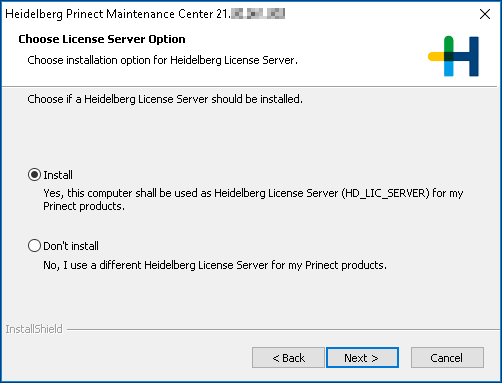Image resolution: width=502 pixels, height=383 pixels.
Task: Click the "Prinect products." line under Install
Action: pyautogui.click(x=84, y=206)
